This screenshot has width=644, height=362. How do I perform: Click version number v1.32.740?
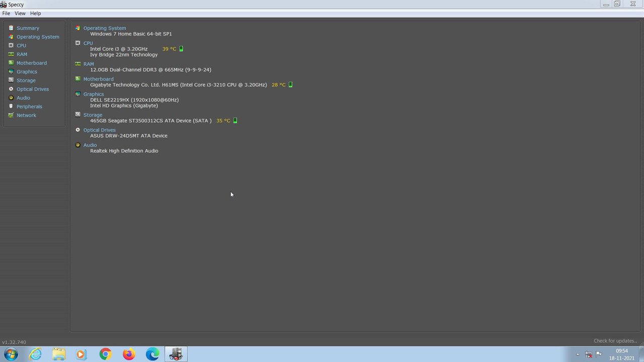[14, 342]
